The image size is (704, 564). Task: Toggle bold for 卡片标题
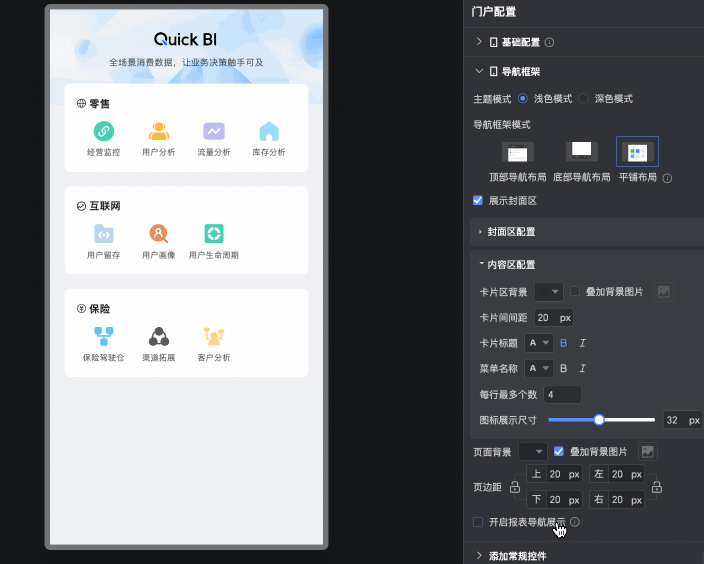[563, 343]
